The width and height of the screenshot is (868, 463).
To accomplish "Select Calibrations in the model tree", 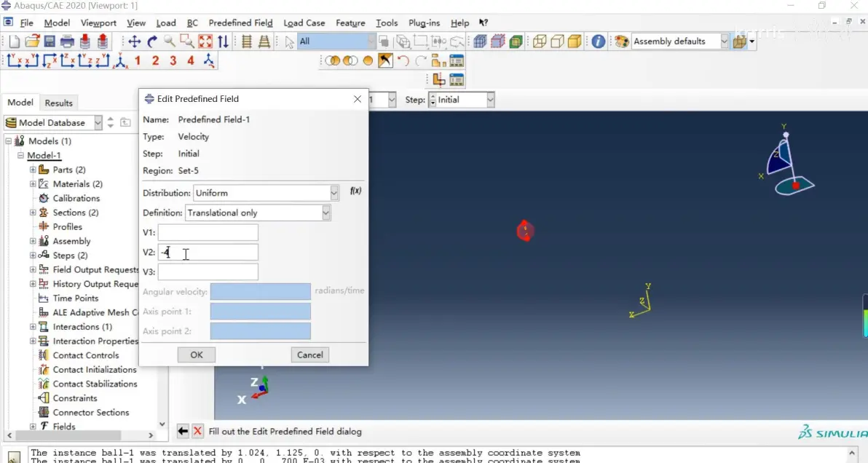I will tap(76, 199).
